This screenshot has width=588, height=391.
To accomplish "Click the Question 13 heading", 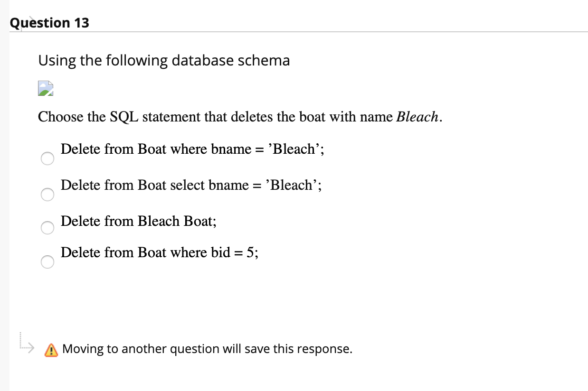I will [49, 22].
